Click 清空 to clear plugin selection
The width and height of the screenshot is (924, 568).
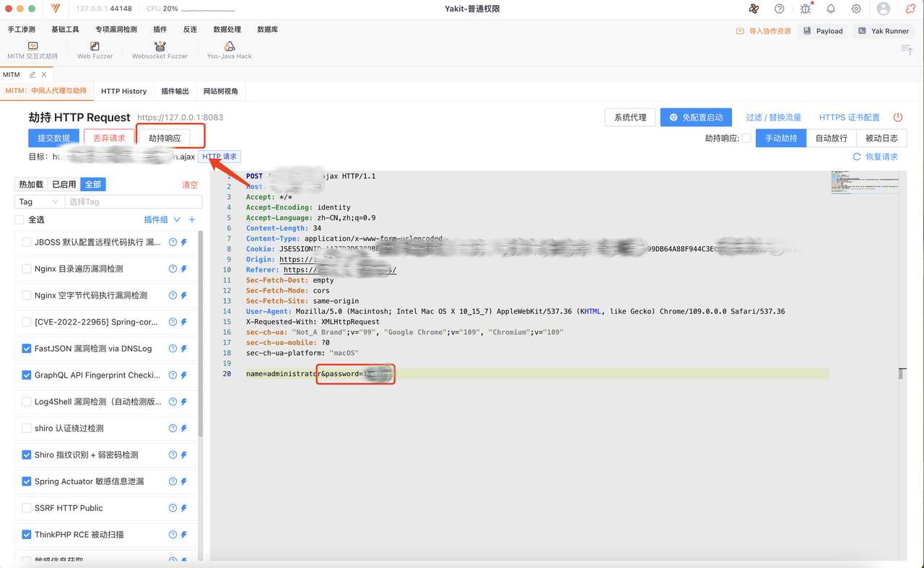(190, 185)
